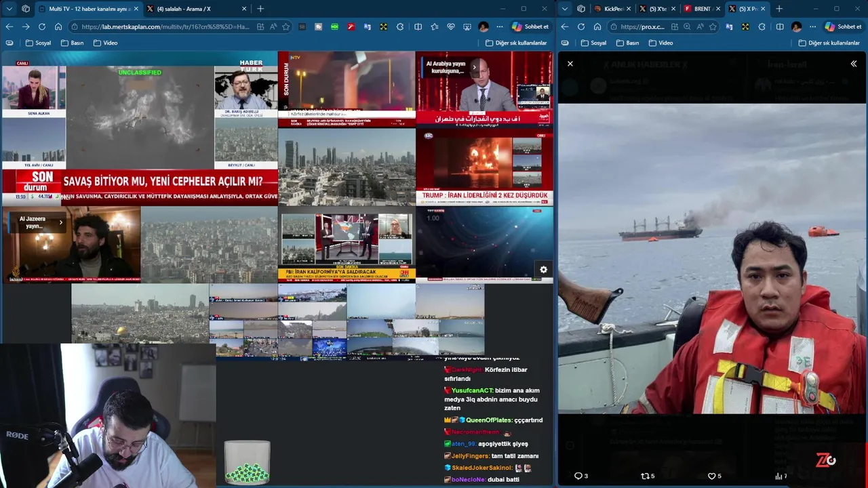The height and width of the screenshot is (488, 868).
Task: Open browser extensions puzzle icon in left window
Action: click(x=400, y=26)
